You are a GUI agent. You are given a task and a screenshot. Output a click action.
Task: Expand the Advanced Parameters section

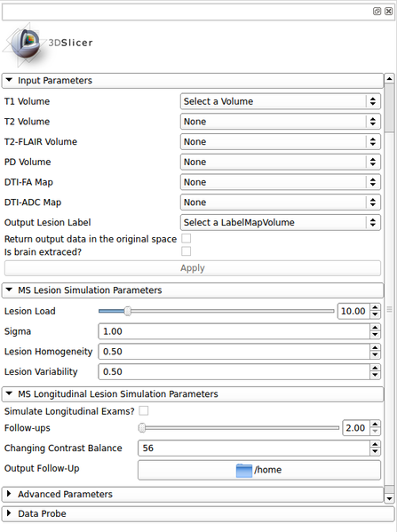pyautogui.click(x=193, y=495)
